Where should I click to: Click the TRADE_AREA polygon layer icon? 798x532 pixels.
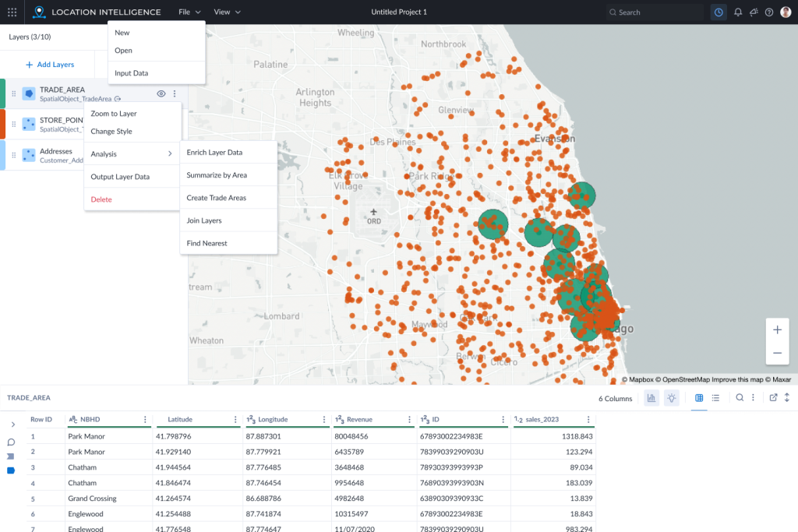29,93
